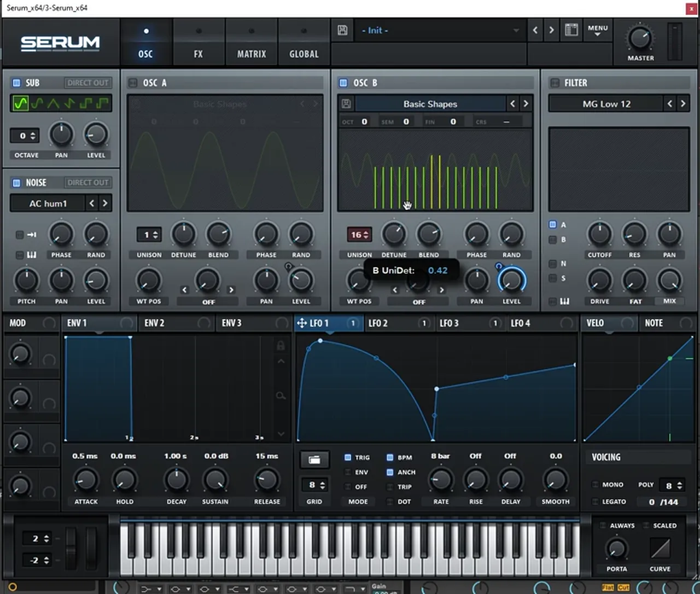
Task: Click the ENV 1 ATTACK knob
Action: 86,480
